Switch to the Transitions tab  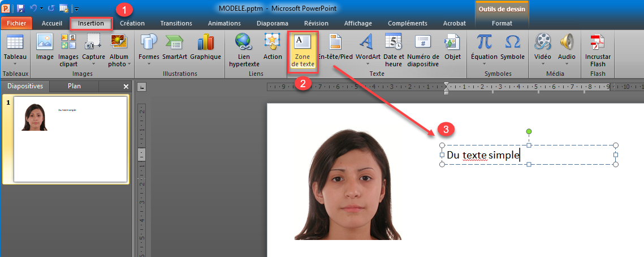(176, 23)
